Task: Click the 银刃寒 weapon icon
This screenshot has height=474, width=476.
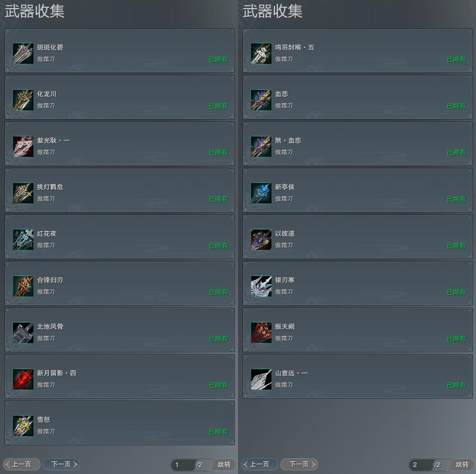Action: 261,286
